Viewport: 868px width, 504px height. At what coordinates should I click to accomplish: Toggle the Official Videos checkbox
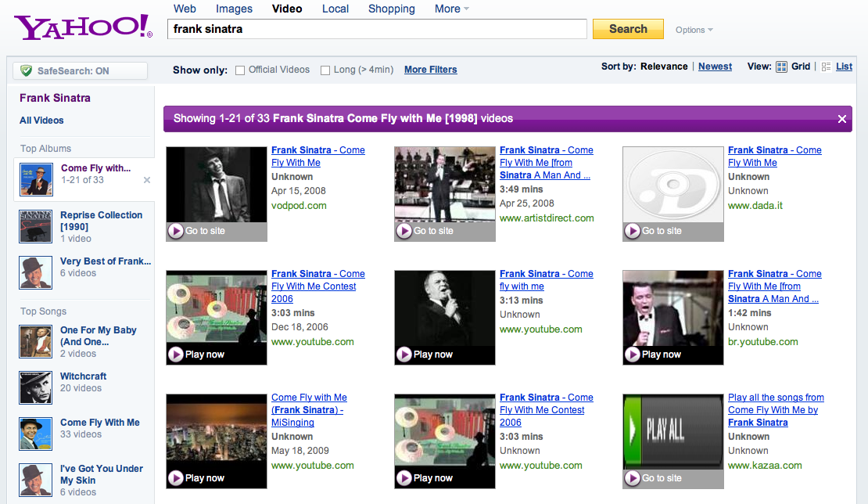tap(240, 70)
